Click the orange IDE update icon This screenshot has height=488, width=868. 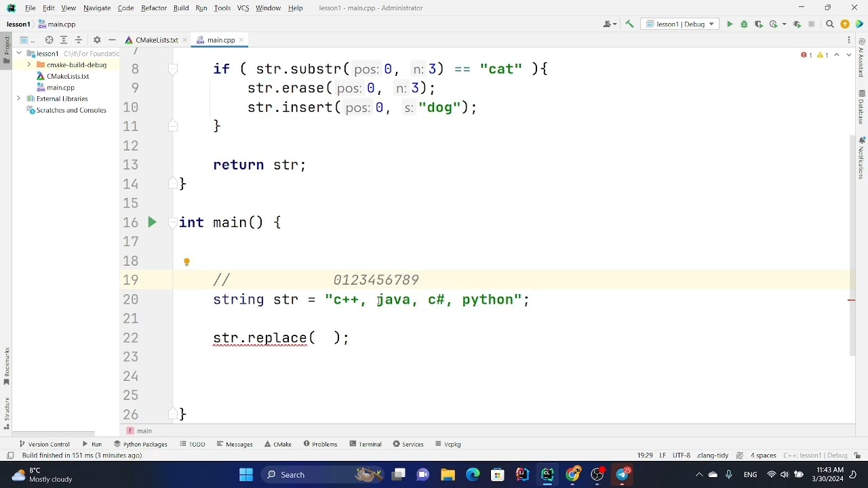(845, 24)
